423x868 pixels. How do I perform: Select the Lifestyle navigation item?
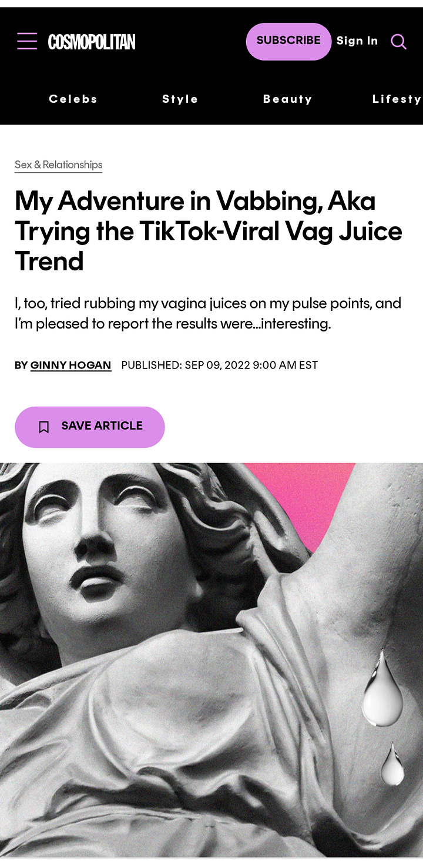(397, 99)
